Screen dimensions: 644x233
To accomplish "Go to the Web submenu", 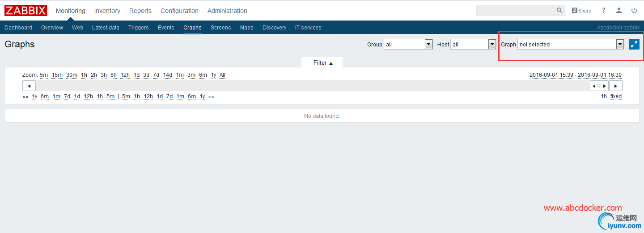I will coord(77,28).
